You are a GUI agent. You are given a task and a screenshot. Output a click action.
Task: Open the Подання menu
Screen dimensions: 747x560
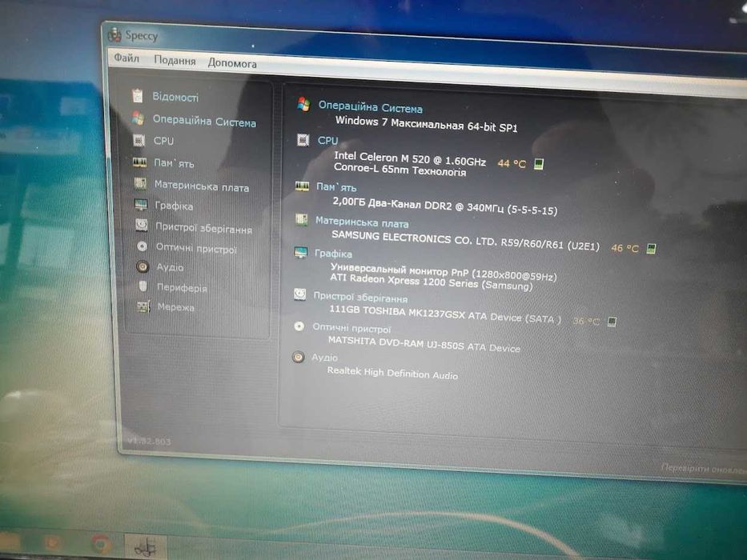click(175, 61)
